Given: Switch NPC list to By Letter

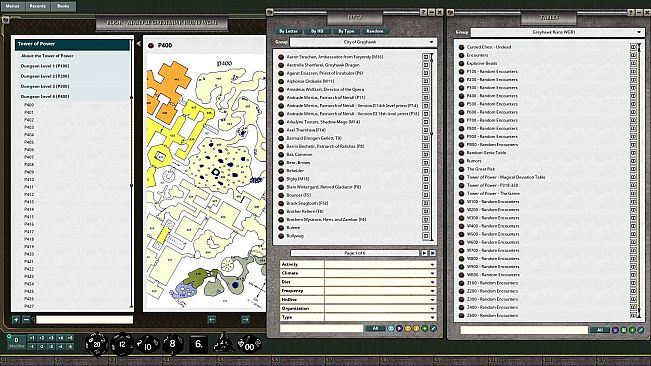Looking at the screenshot, I should (x=288, y=31).
